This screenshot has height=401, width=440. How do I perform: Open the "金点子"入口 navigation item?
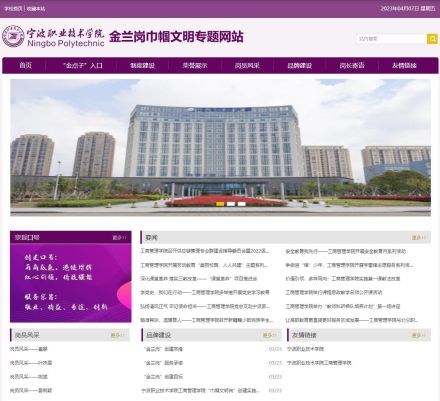pyautogui.click(x=83, y=65)
